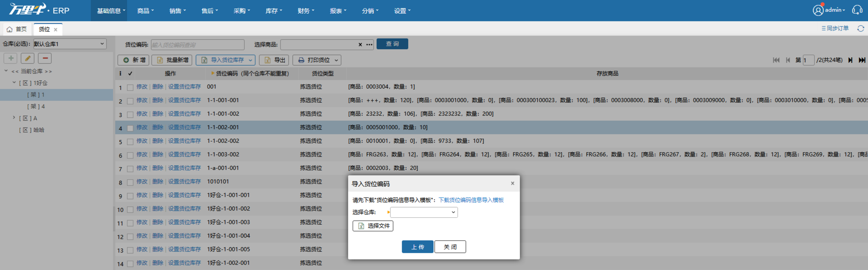868x270 pixels.
Task: Click 选择文件 to choose a file
Action: tap(373, 226)
